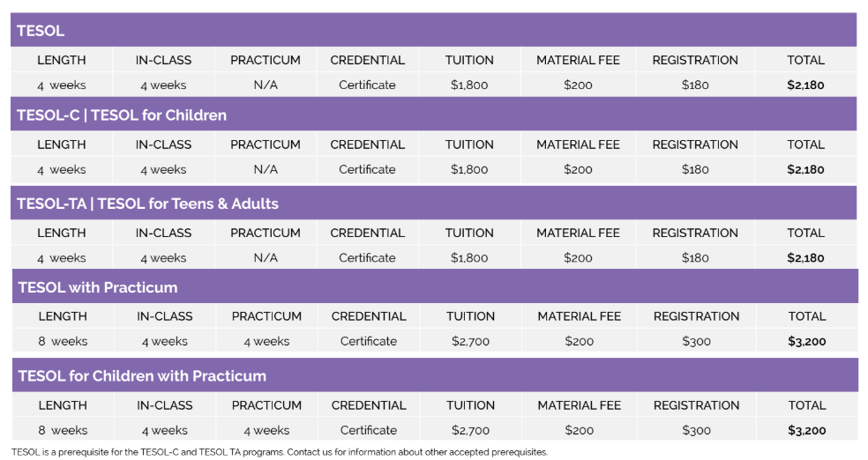Click REGISTRATION column header in TESOL-TA section
Image resolution: width=868 pixels, height=460 pixels.
[x=695, y=233]
